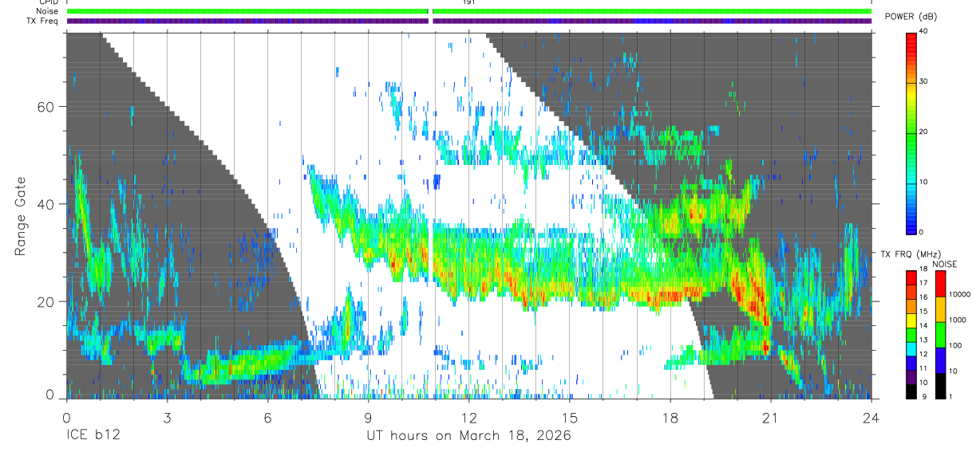Click the "3" UT hour tick label
Screen dimensions: 980x452
tap(167, 418)
